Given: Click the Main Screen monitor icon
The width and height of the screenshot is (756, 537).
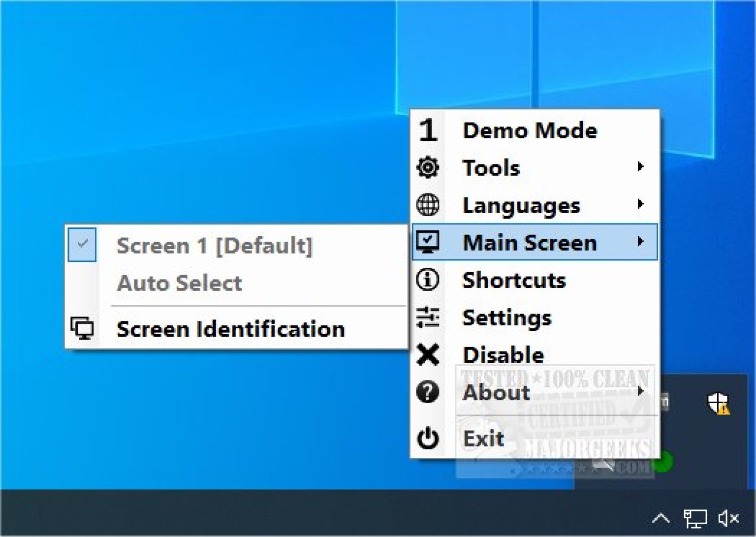Looking at the screenshot, I should [x=428, y=242].
